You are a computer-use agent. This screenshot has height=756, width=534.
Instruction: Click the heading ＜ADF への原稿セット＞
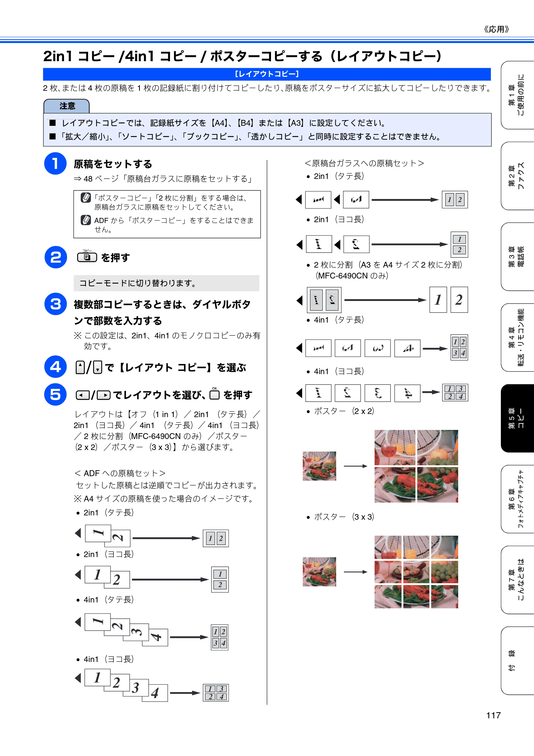tap(120, 473)
